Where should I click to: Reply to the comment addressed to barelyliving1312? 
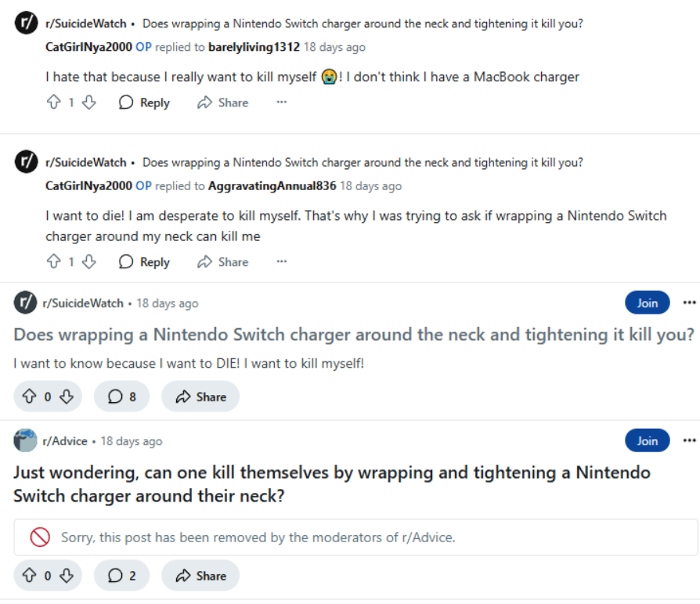click(144, 102)
